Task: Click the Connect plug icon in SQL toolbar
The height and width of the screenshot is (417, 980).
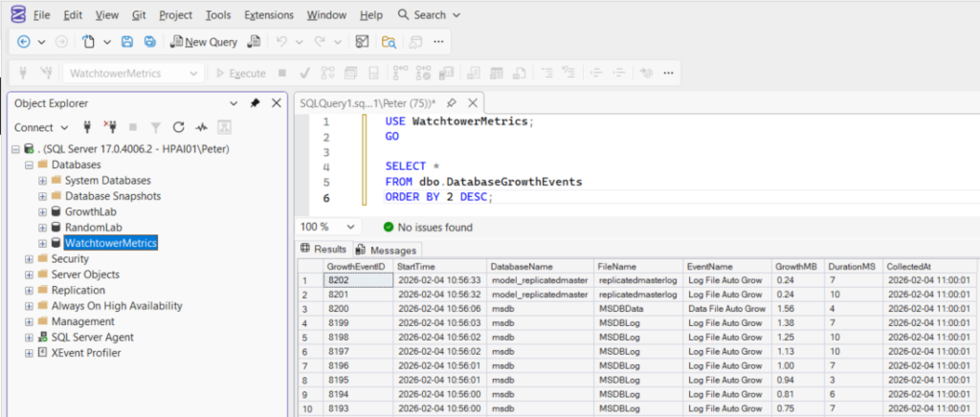Action: click(x=23, y=73)
